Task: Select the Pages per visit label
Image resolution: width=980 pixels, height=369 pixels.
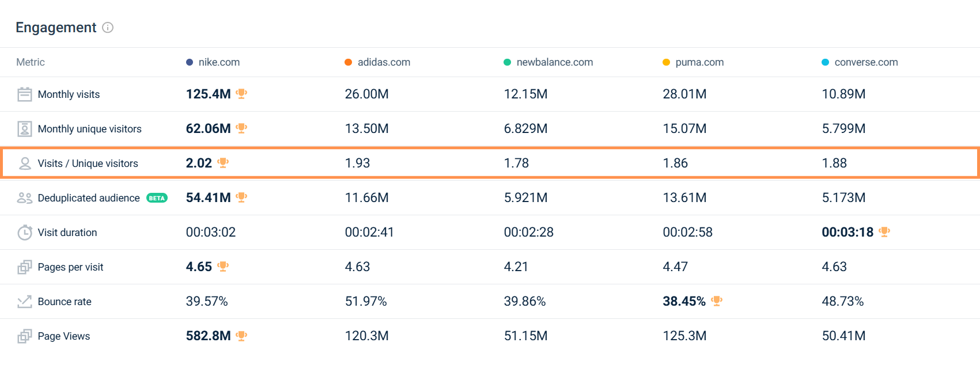Action: [70, 267]
